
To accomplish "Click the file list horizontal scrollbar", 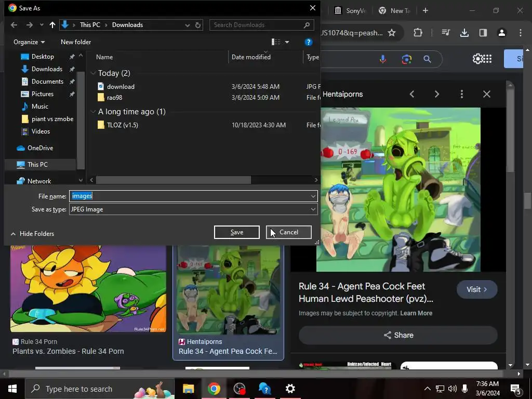I will click(x=174, y=180).
